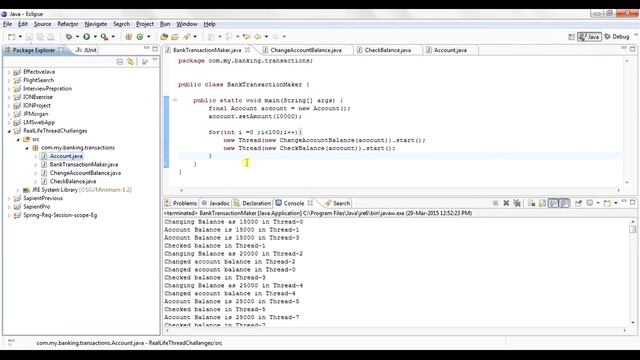Click the Open Task folder icon

tap(175, 37)
